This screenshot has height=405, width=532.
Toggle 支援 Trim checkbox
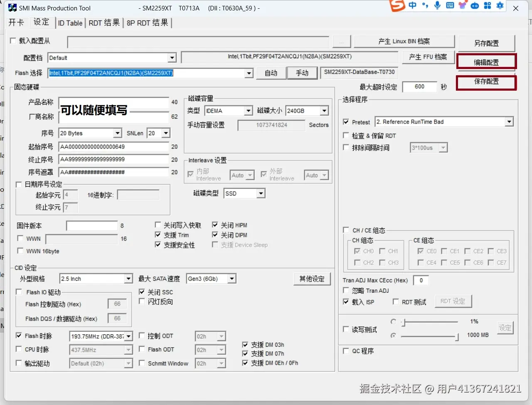point(158,235)
